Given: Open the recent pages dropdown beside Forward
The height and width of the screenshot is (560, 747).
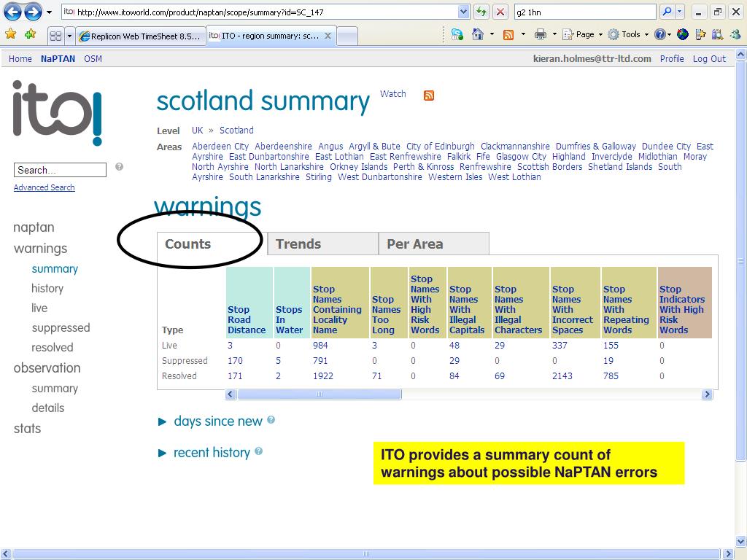Looking at the screenshot, I should (49, 12).
